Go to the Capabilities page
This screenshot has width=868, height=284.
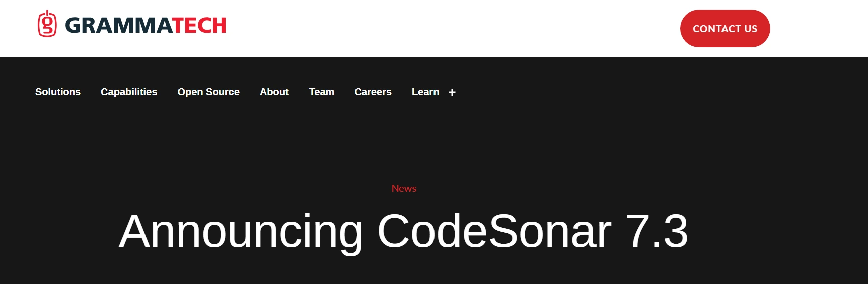click(129, 92)
